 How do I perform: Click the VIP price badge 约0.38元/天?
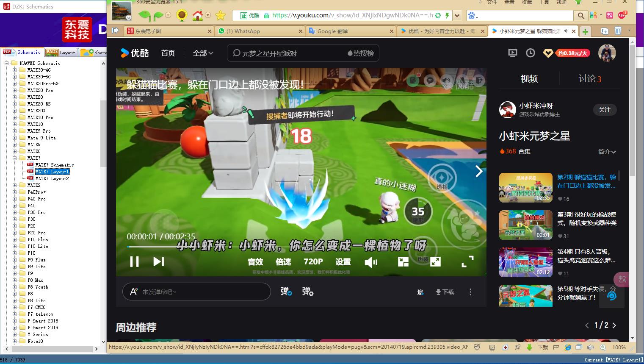(x=573, y=53)
